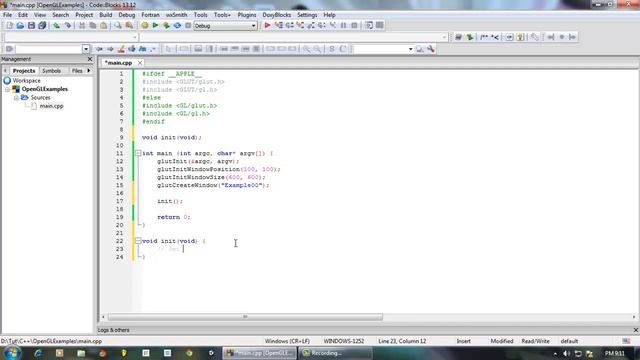Switch to the Files tab
This screenshot has height=360, width=640.
pos(77,71)
